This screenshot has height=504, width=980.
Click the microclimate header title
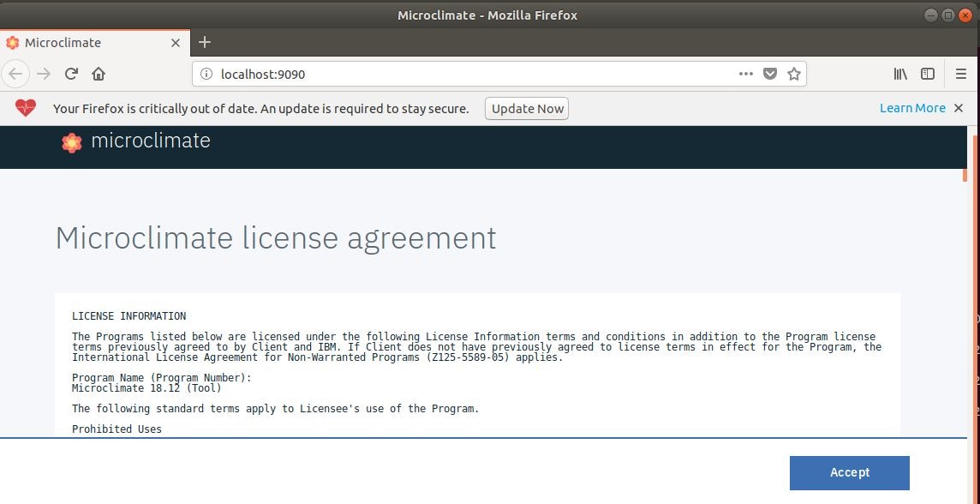point(151,141)
